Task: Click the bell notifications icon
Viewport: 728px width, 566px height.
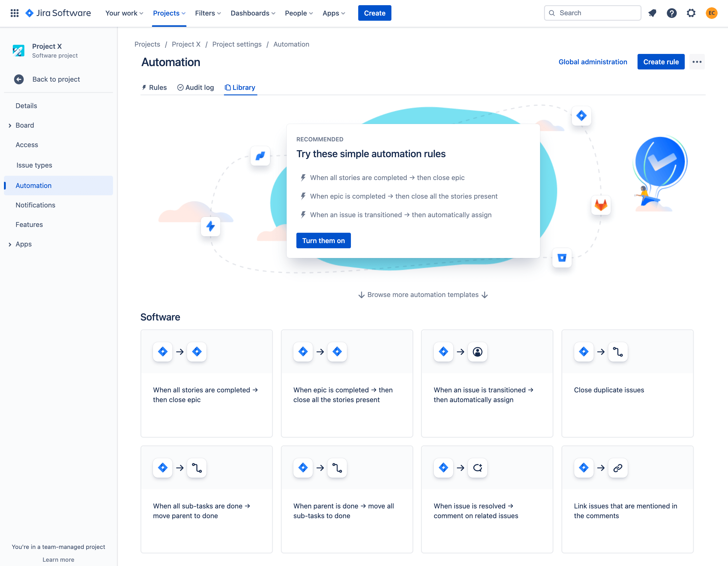Action: click(652, 13)
